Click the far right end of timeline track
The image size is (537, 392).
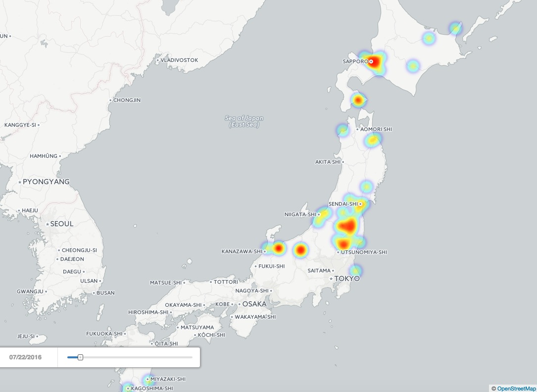point(192,357)
